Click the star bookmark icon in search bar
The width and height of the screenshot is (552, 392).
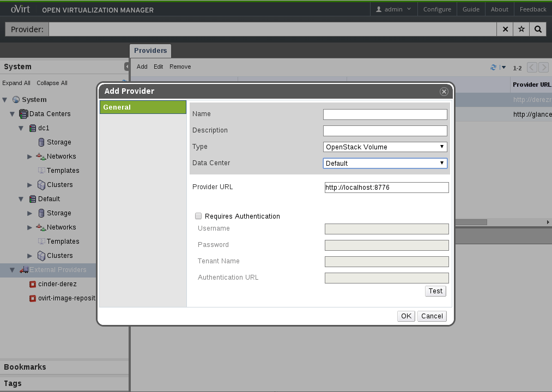tap(521, 29)
